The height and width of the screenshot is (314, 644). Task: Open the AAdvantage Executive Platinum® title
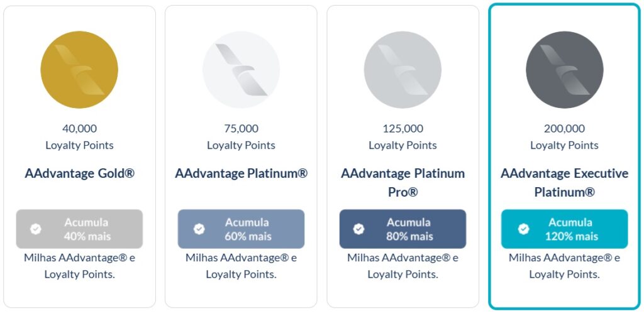pos(564,182)
